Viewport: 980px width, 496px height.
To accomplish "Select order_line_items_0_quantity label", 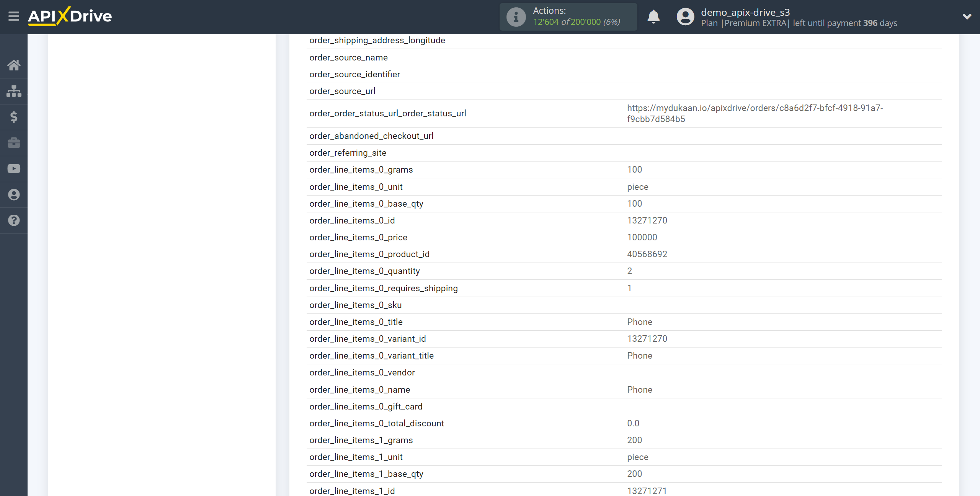I will 364,271.
